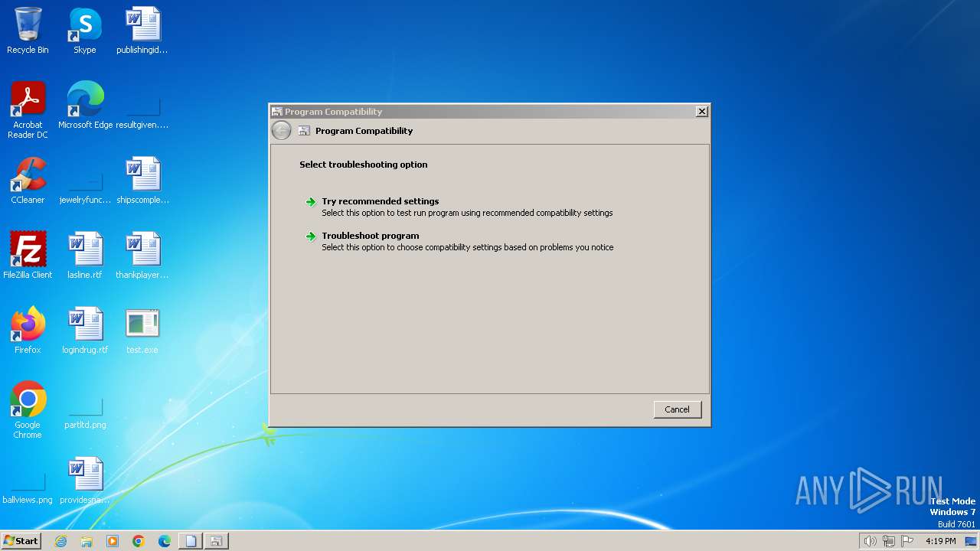Open the Start menu
The height and width of the screenshot is (551, 980).
pyautogui.click(x=21, y=541)
